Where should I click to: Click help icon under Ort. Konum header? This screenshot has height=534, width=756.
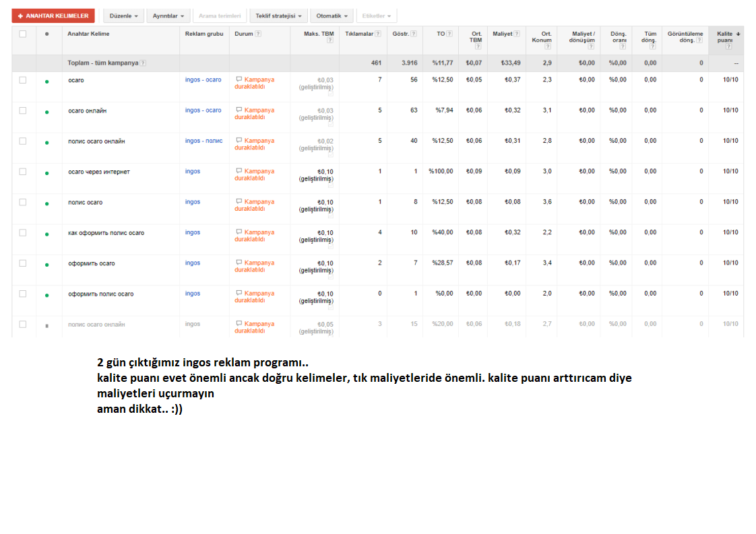(548, 46)
